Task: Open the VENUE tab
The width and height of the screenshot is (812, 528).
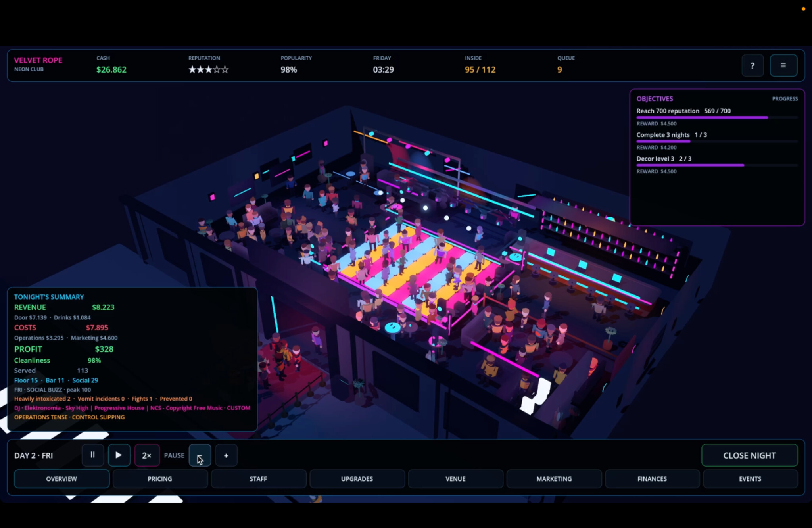Action: click(455, 478)
